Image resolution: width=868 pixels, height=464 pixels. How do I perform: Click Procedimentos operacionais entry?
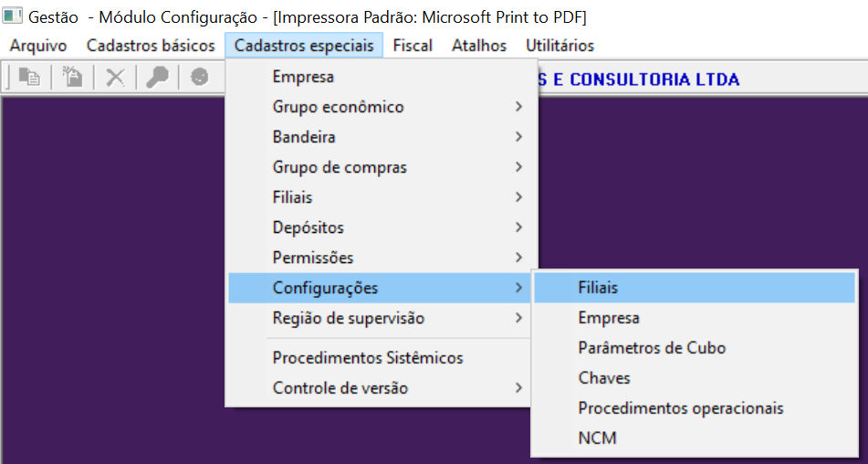[680, 408]
